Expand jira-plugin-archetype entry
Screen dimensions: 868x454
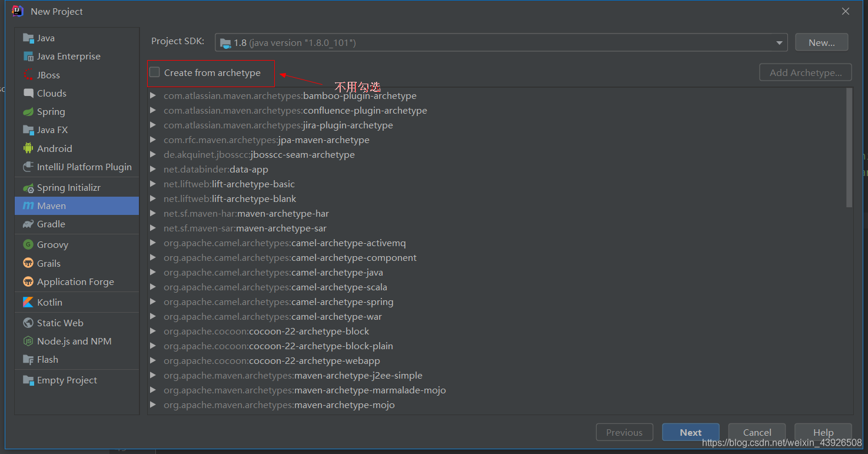pos(153,125)
